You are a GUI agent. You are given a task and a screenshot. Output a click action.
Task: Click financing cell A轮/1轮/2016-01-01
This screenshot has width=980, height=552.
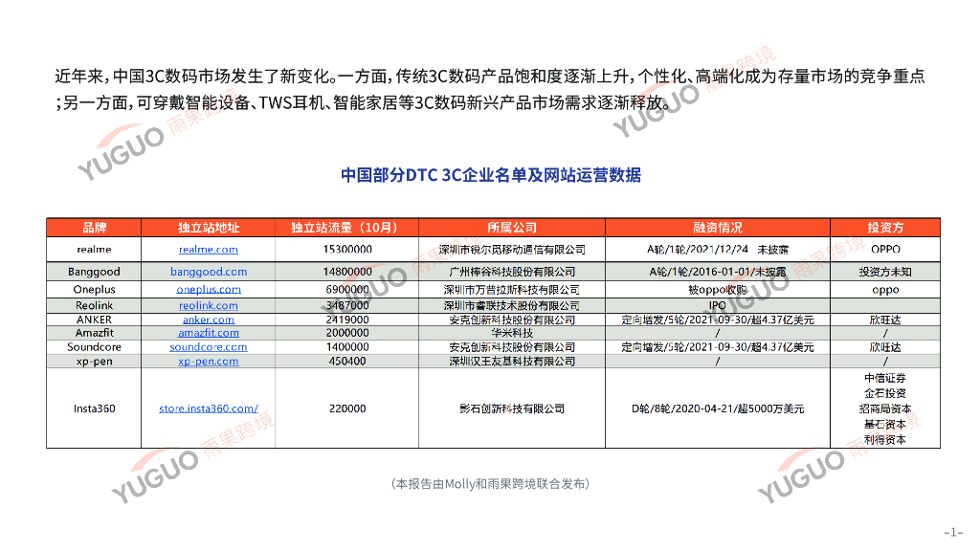tap(718, 272)
